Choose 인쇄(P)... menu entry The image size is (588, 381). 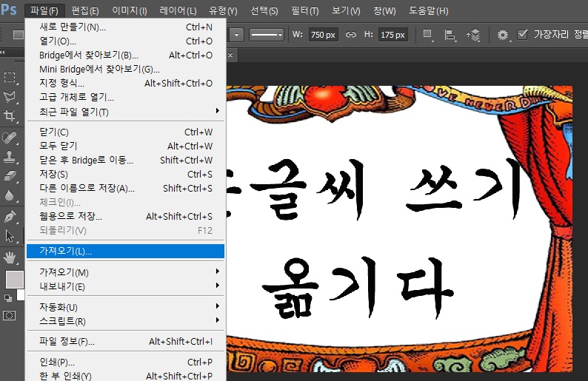(126, 362)
